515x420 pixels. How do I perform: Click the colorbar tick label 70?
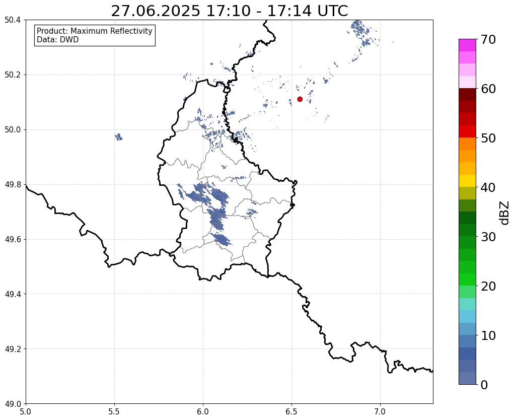(488, 39)
